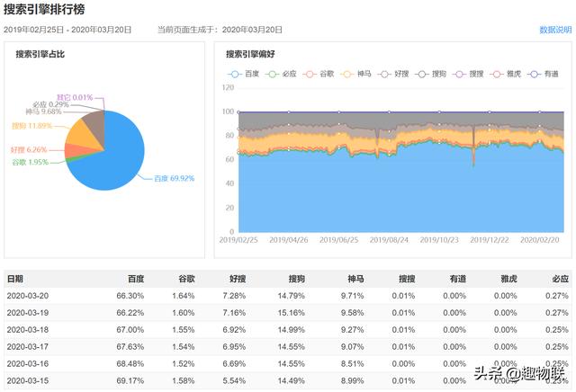Select the 2020-03-17 date cell

(x=28, y=347)
